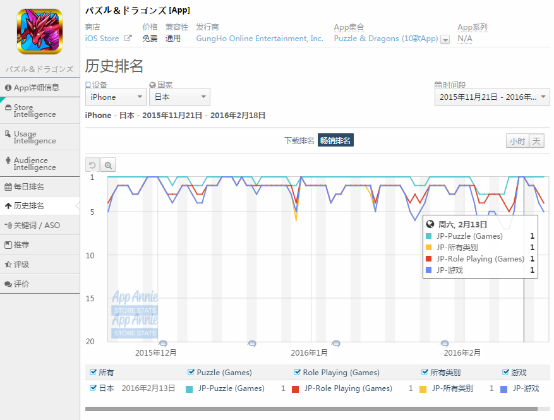This screenshot has width=554, height=420.
Task: Toggle the 日本 row checkbox
Action: (x=93, y=388)
